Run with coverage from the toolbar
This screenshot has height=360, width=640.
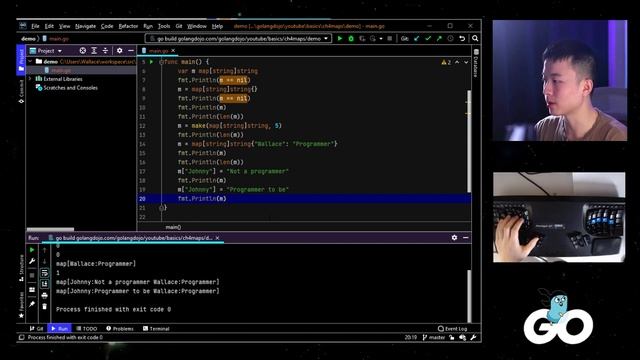[x=362, y=38]
